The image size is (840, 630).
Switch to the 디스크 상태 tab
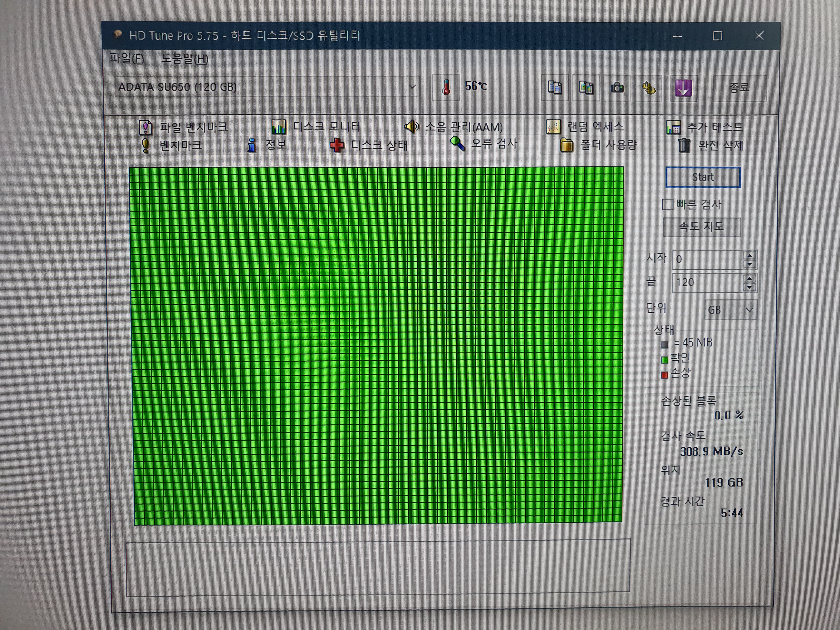pos(368,145)
